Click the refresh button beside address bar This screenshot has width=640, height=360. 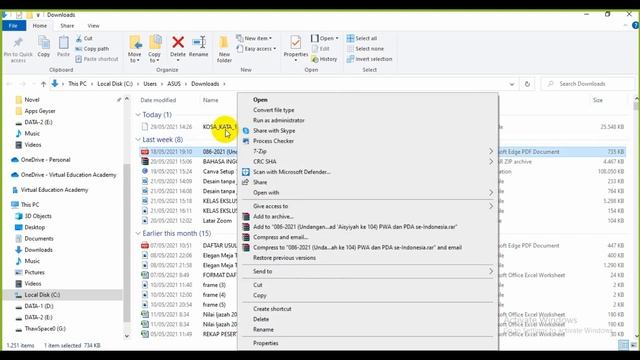pyautogui.click(x=527, y=84)
